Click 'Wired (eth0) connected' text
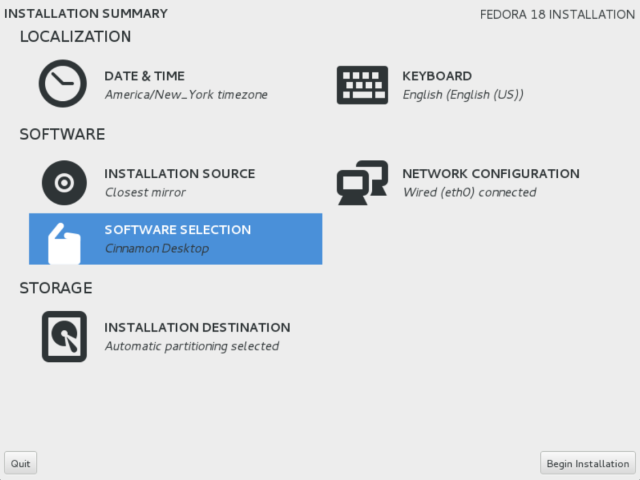This screenshot has width=640, height=480. tap(469, 192)
